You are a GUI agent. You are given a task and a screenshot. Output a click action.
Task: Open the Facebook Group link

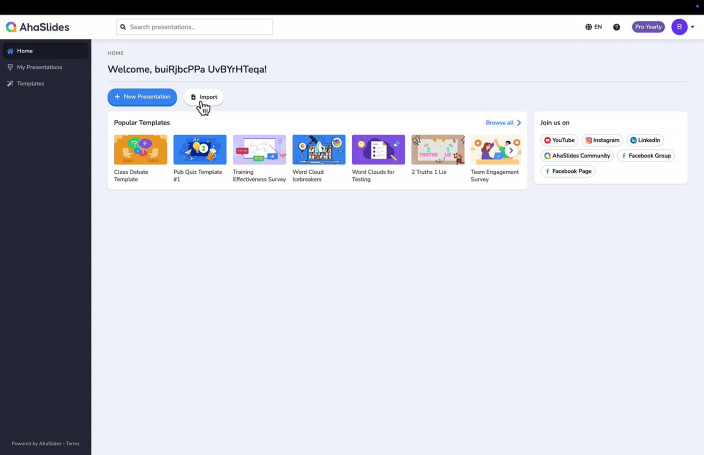645,156
